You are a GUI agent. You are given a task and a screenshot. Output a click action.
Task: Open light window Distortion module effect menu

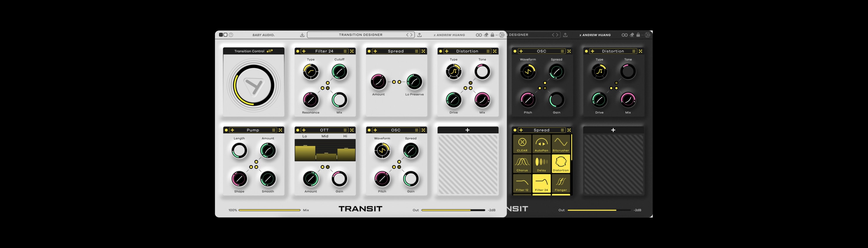[x=488, y=51]
